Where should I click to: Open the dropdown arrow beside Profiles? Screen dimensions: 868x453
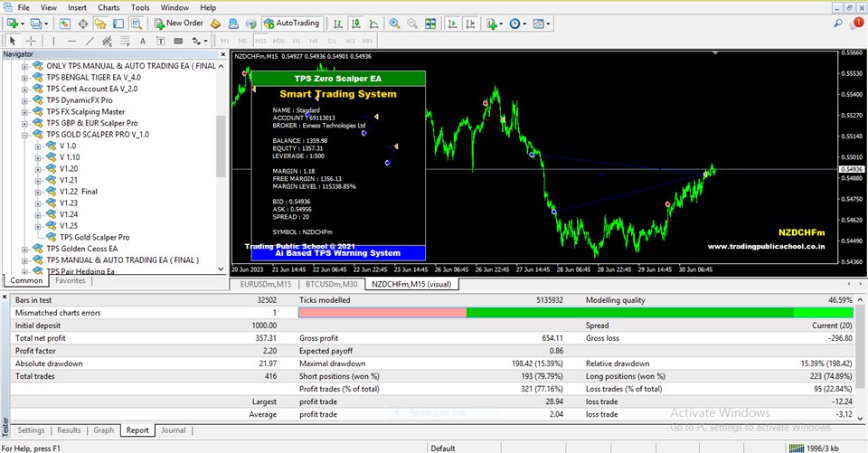pyautogui.click(x=46, y=24)
